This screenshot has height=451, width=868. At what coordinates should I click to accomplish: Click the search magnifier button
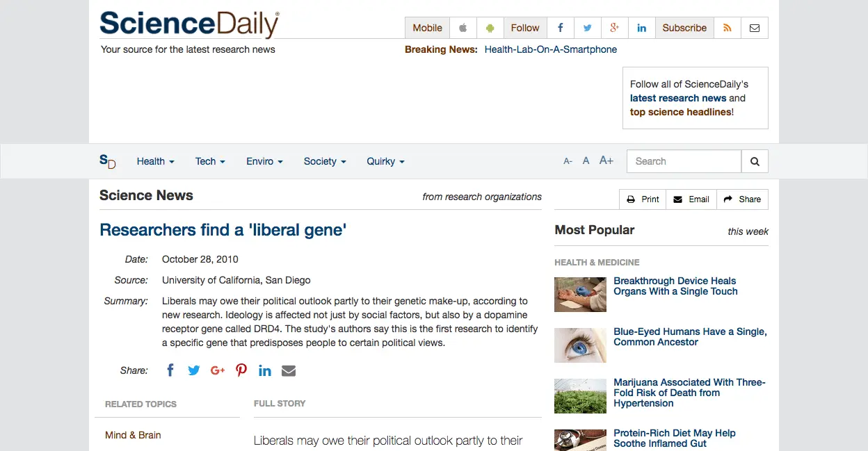point(755,161)
